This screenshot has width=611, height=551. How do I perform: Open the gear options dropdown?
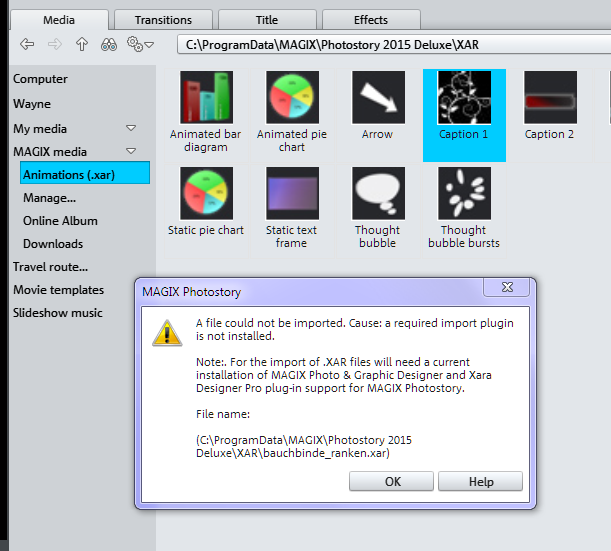pos(140,44)
